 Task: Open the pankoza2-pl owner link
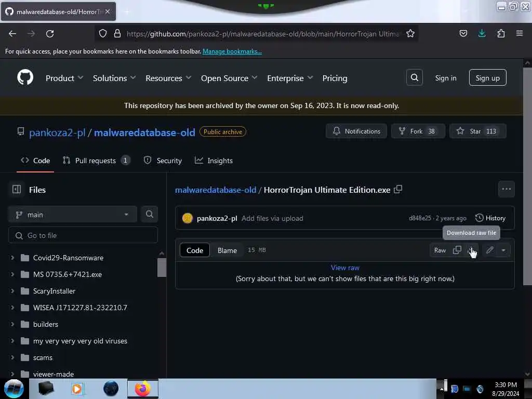pyautogui.click(x=57, y=132)
